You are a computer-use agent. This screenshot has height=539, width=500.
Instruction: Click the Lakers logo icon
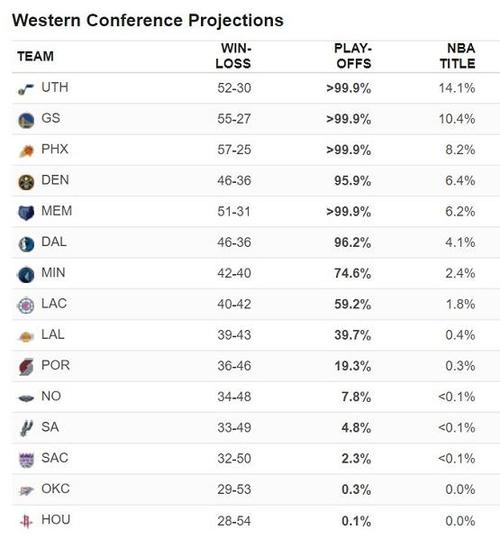[x=26, y=337]
